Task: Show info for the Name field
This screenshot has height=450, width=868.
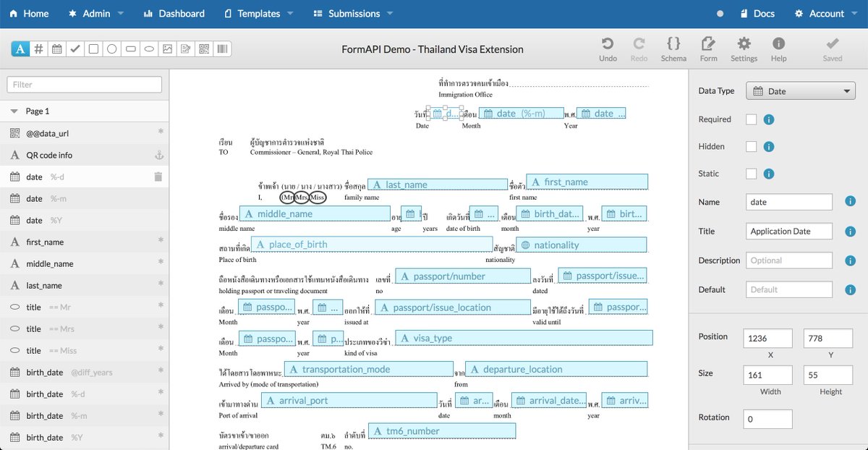Action: [x=851, y=202]
